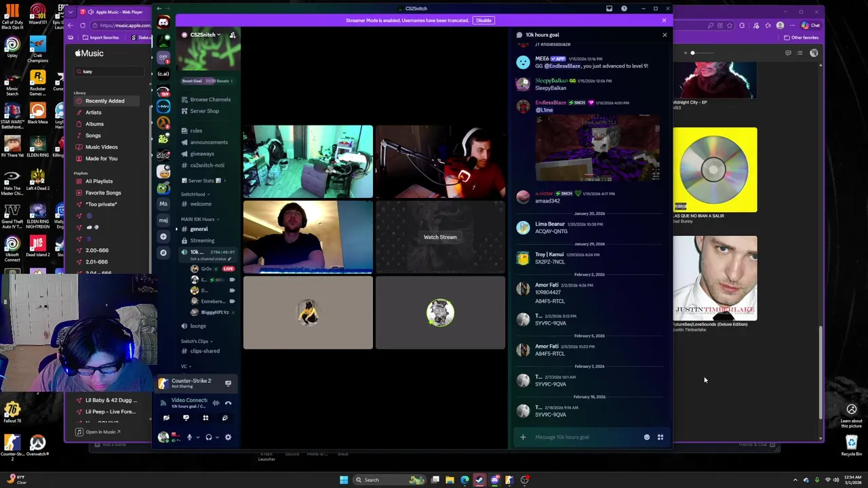Viewport: 868px width, 488px height.
Task: Open EndlessBlaze's Minecraft image attachment
Action: [597, 149]
